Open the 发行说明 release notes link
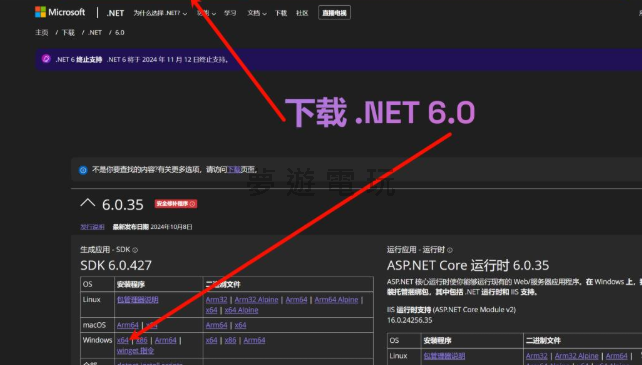 [x=92, y=227]
